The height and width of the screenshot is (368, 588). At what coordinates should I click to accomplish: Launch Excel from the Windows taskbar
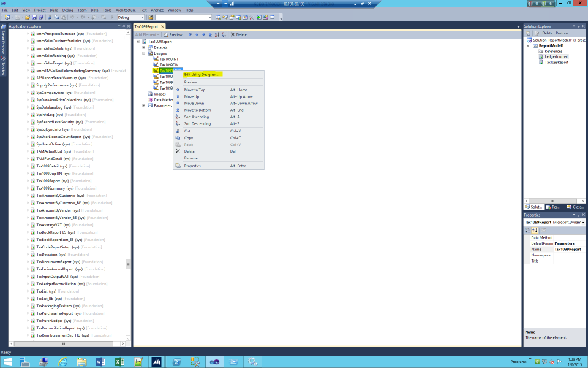coord(119,362)
